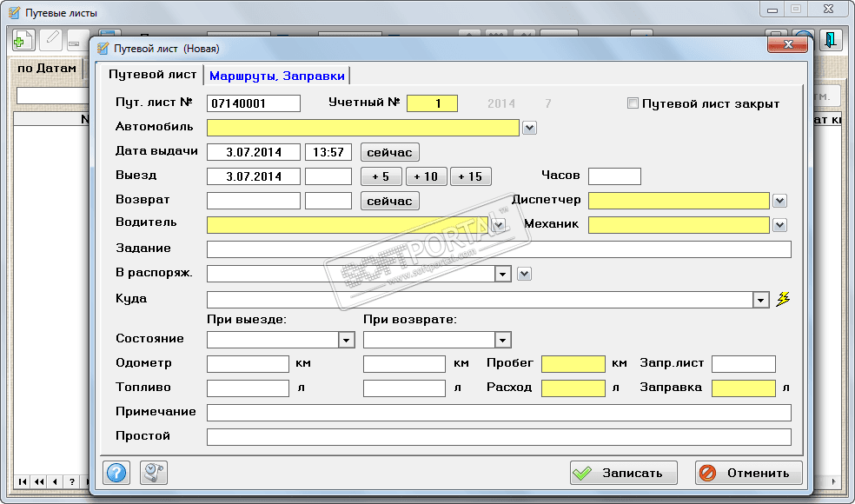Image resolution: width=855 pixels, height=504 pixels.
Task: Click the Дата выдачи time field 13:57
Action: [x=328, y=152]
